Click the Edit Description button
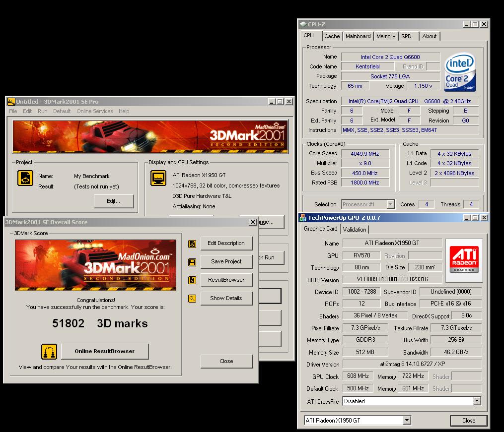The height and width of the screenshot is (432, 504). coord(226,244)
